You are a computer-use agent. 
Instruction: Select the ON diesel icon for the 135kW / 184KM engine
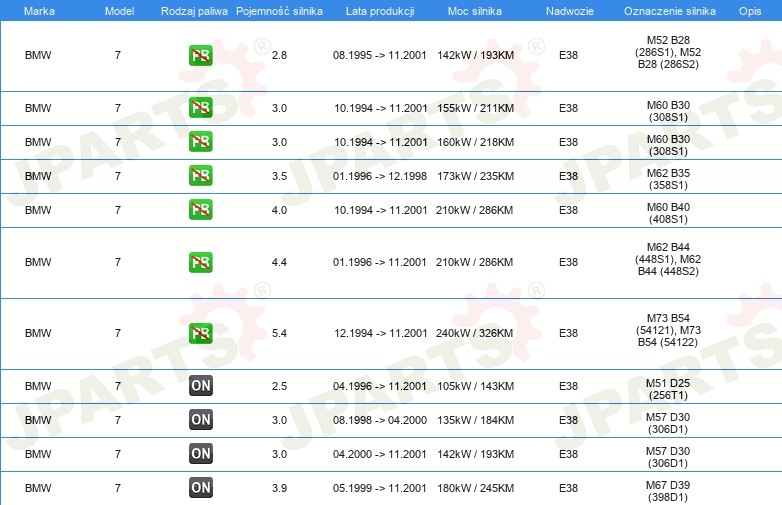pos(200,420)
